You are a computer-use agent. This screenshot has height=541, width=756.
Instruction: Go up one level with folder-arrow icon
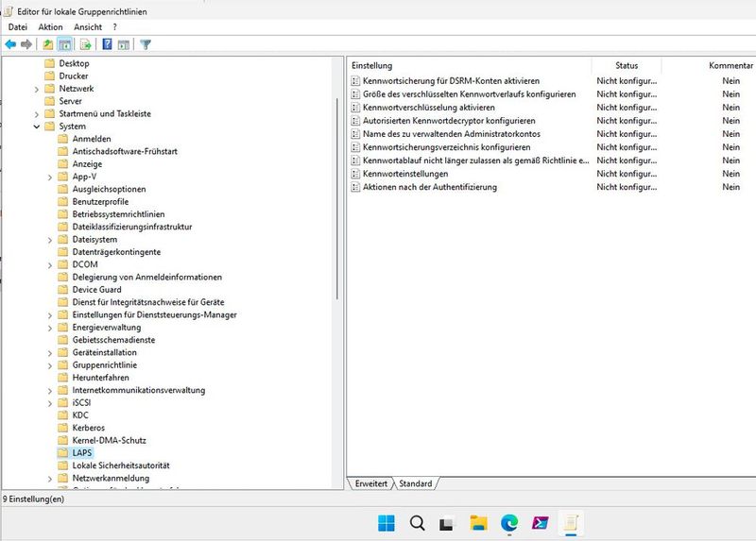tap(48, 44)
